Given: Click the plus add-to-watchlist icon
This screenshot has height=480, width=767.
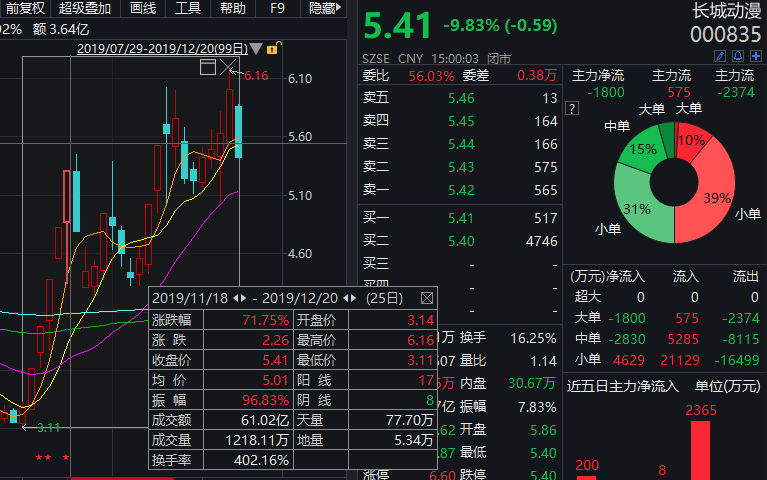Looking at the screenshot, I should coord(756,56).
